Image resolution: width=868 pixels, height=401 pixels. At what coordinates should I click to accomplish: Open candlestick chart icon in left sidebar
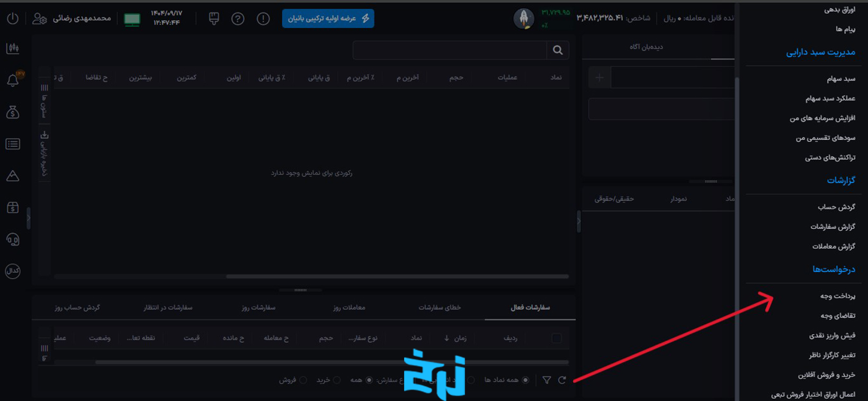pyautogui.click(x=13, y=48)
